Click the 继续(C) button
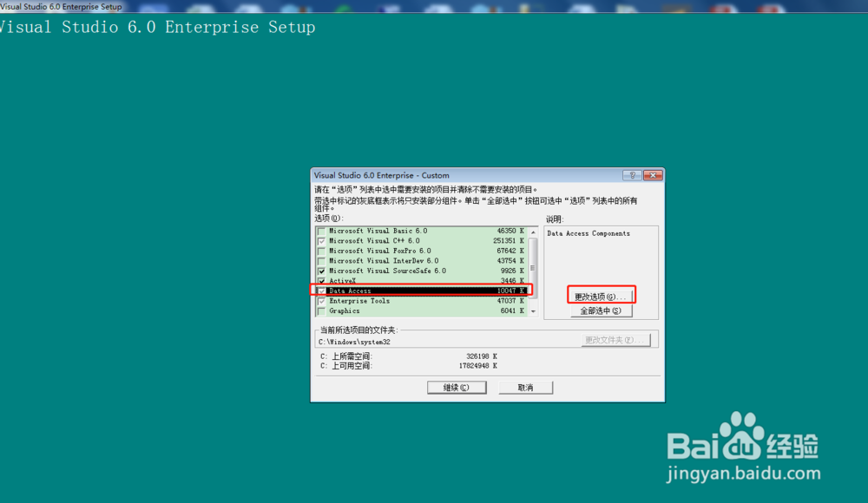Image resolution: width=868 pixels, height=503 pixels. (x=457, y=388)
